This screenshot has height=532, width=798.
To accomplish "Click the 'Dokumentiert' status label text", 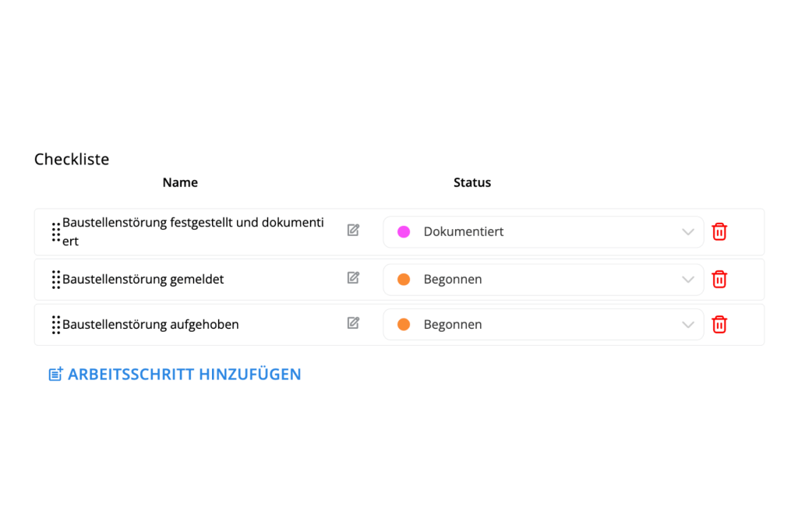I will tap(463, 231).
